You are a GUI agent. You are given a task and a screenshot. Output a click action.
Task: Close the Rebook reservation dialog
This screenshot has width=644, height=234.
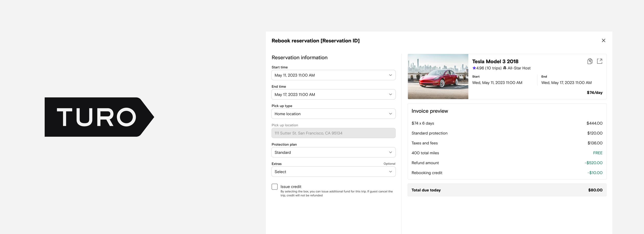(603, 40)
